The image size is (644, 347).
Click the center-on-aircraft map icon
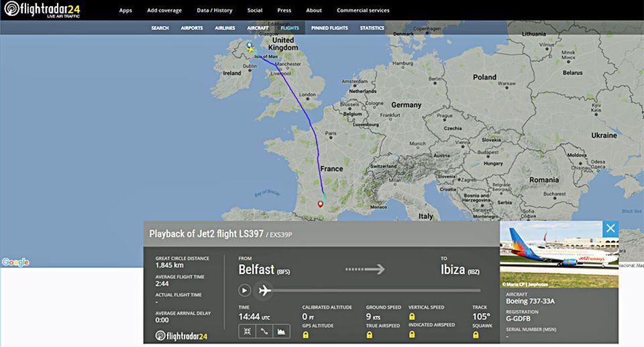pyautogui.click(x=246, y=330)
